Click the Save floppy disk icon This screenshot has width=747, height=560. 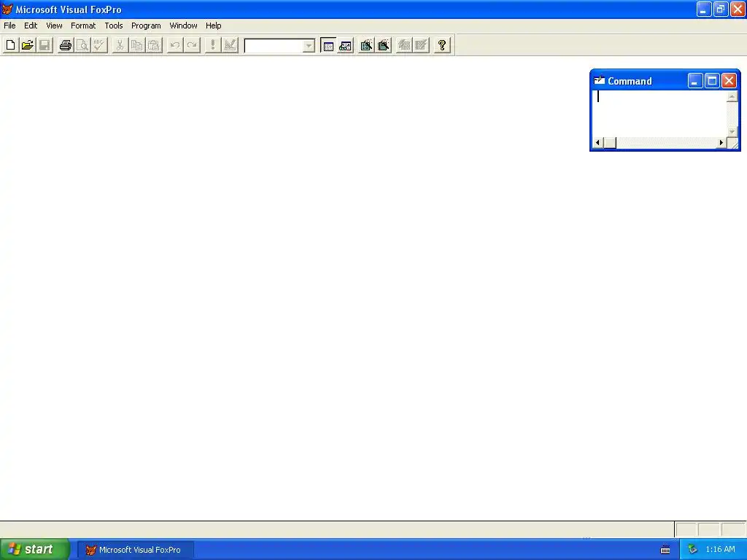[x=44, y=45]
